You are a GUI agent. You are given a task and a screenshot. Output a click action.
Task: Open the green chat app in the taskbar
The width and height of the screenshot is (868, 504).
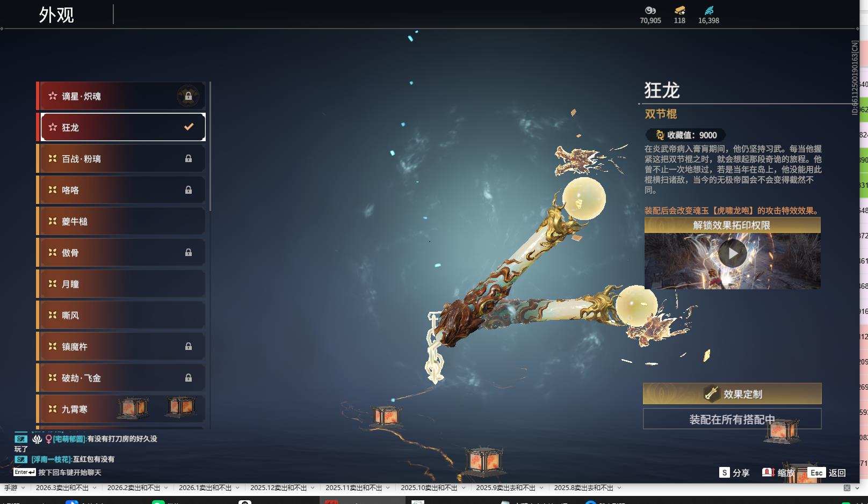[158, 502]
